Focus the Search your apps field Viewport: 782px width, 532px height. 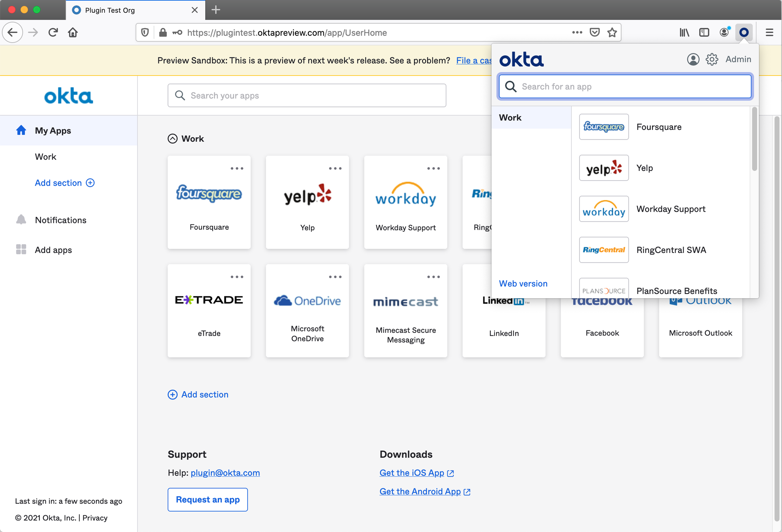[x=307, y=95]
